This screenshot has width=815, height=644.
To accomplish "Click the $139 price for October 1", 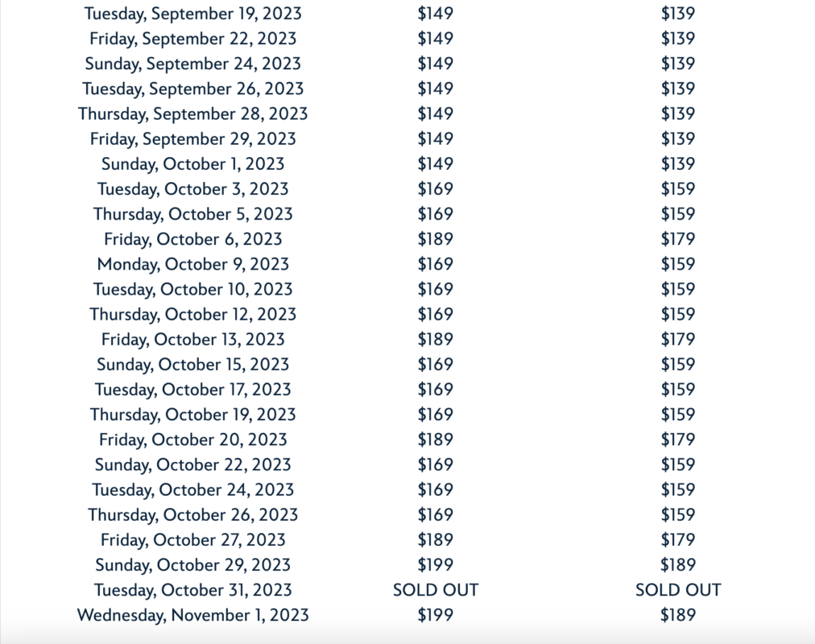I will point(677,163).
